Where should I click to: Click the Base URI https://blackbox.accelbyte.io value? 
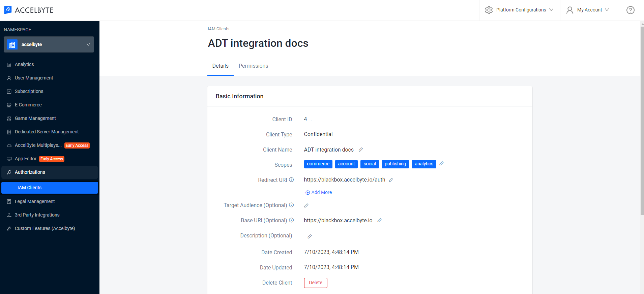pyautogui.click(x=338, y=221)
